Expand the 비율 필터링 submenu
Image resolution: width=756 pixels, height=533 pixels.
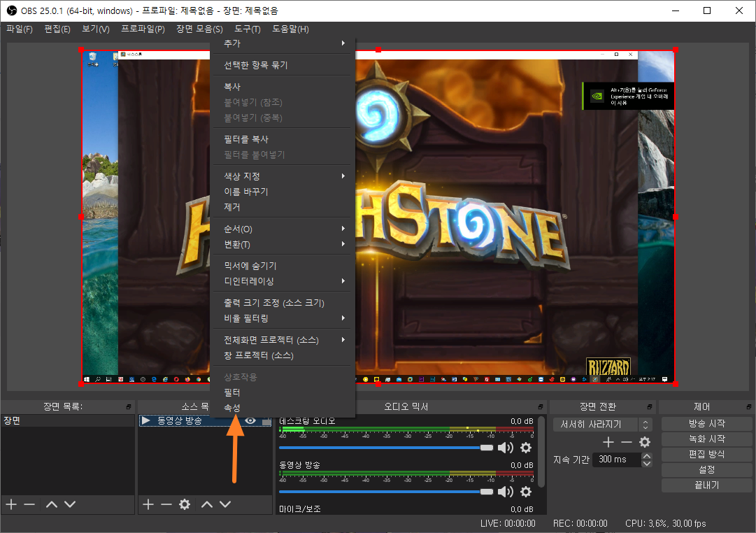click(x=284, y=318)
